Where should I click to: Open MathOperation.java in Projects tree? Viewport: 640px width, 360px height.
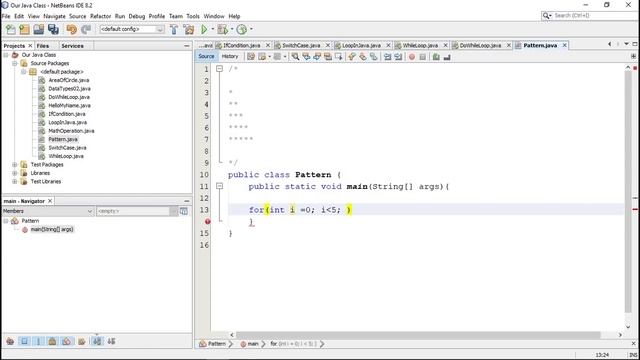[x=71, y=131]
